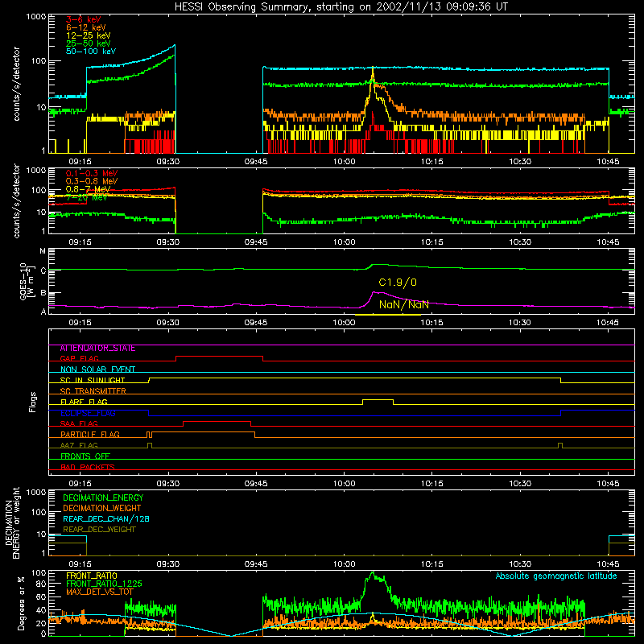
Task: Click the 10:00 tick label under keV panel
Action: [x=345, y=162]
